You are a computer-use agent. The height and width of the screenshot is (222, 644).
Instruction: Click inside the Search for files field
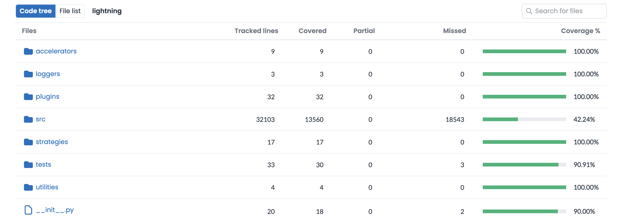coord(564,11)
